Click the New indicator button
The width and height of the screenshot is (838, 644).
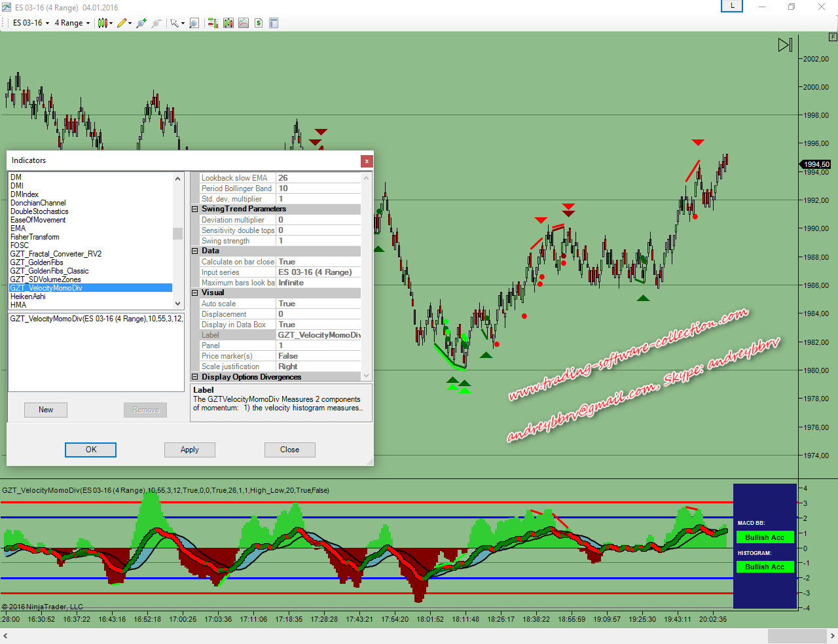click(46, 410)
